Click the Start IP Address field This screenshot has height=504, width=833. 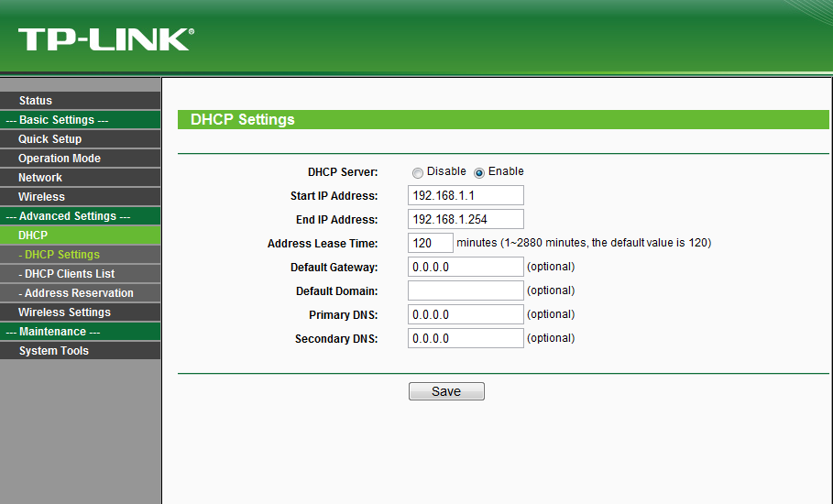click(466, 195)
